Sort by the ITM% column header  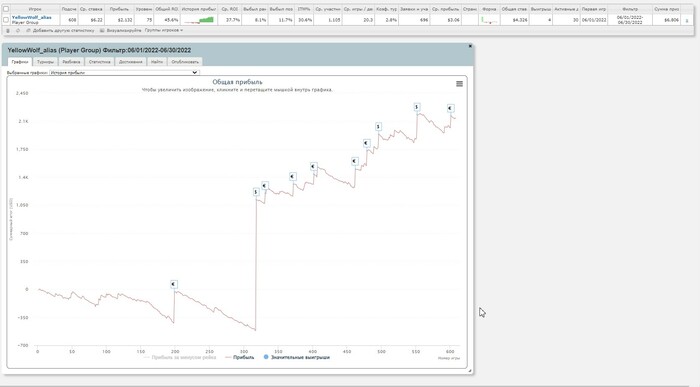coord(304,9)
